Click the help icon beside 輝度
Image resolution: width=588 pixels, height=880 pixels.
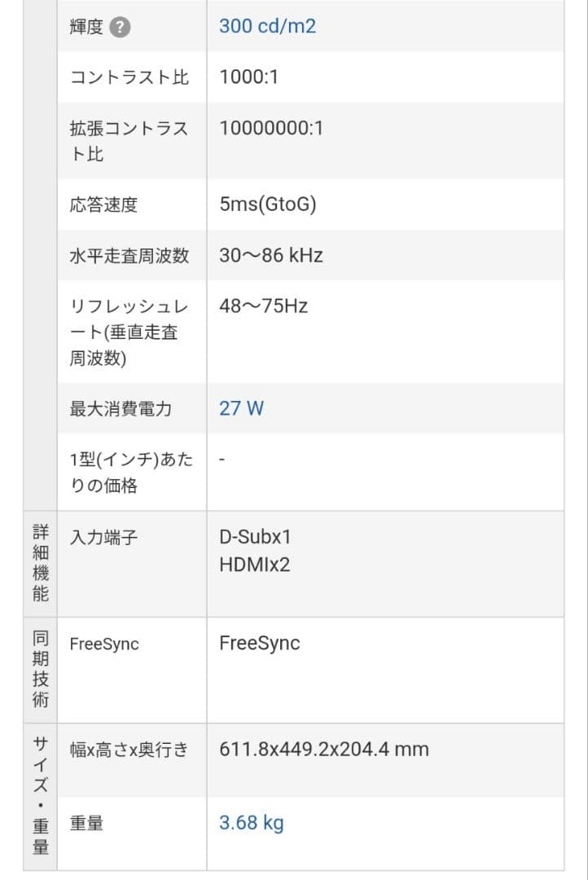tap(121, 27)
